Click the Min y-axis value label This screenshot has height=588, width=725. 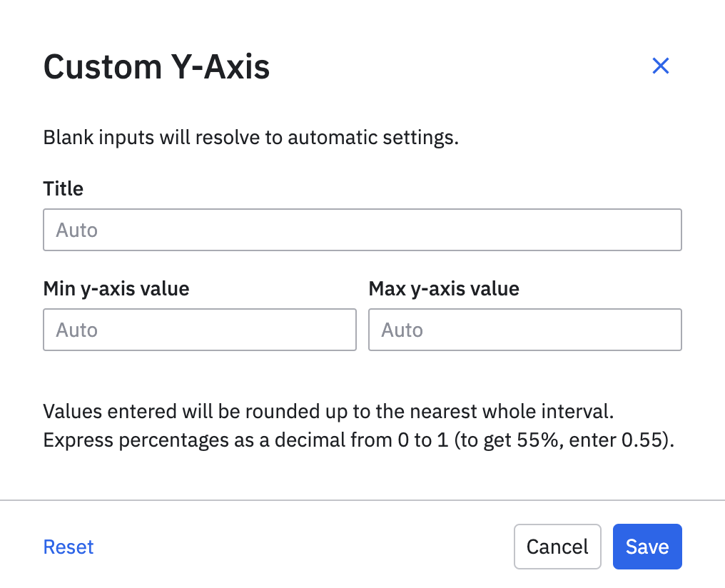point(116,289)
